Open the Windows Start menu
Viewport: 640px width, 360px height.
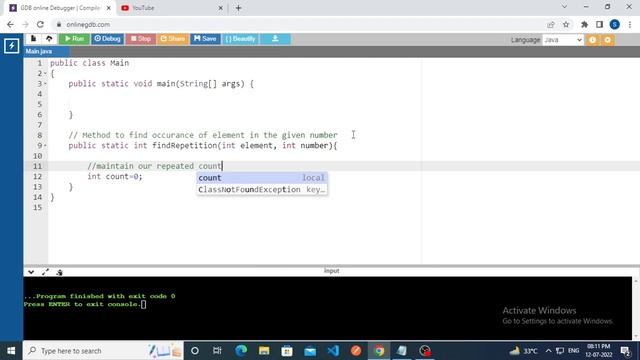click(11, 351)
